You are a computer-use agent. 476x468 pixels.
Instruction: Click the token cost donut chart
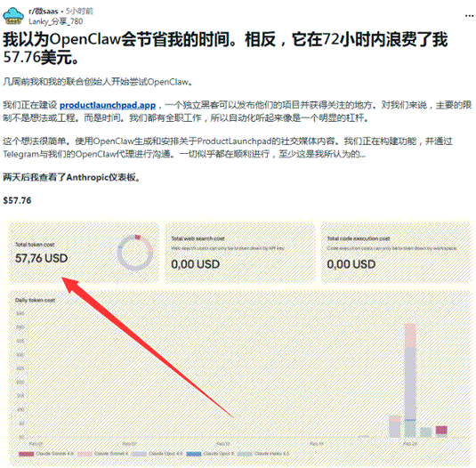click(134, 253)
